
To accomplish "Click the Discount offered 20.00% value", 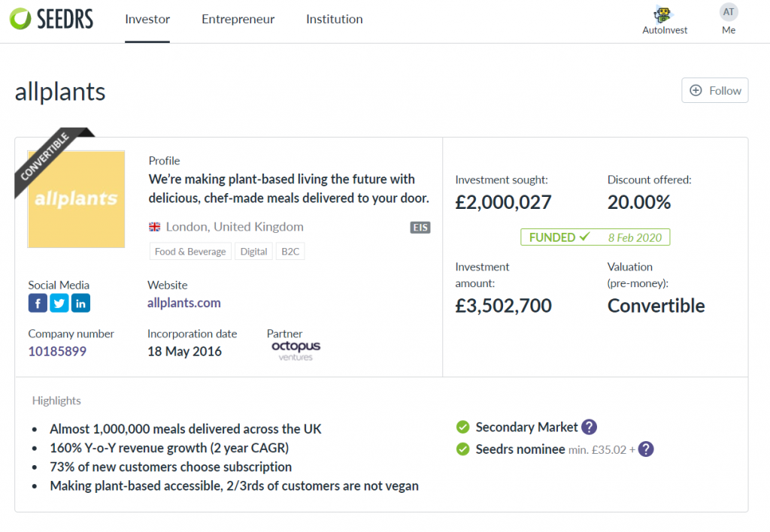I will (639, 202).
